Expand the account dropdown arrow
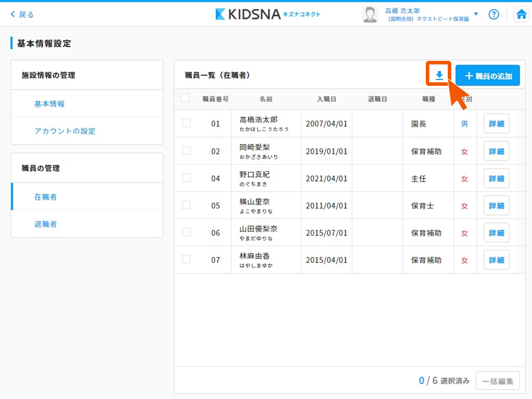This screenshot has width=532, height=399. [x=476, y=14]
